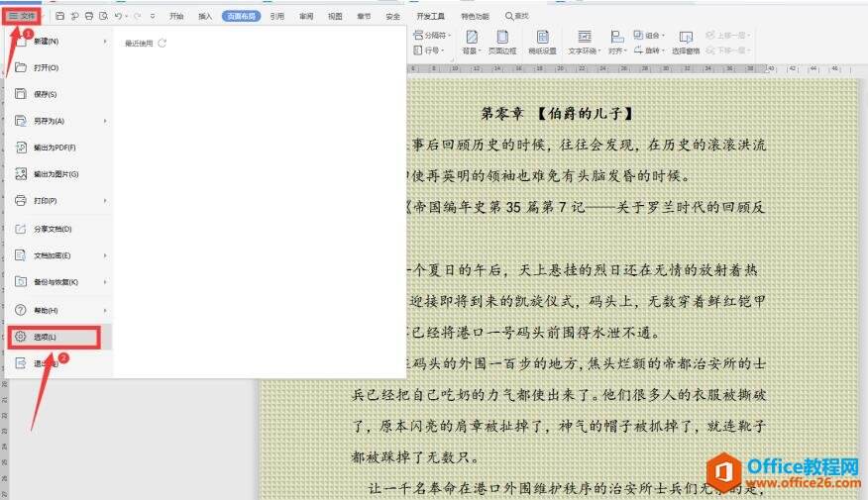Image resolution: width=868 pixels, height=500 pixels.
Task: Open the 对齐 align dropdown
Action: click(x=618, y=50)
